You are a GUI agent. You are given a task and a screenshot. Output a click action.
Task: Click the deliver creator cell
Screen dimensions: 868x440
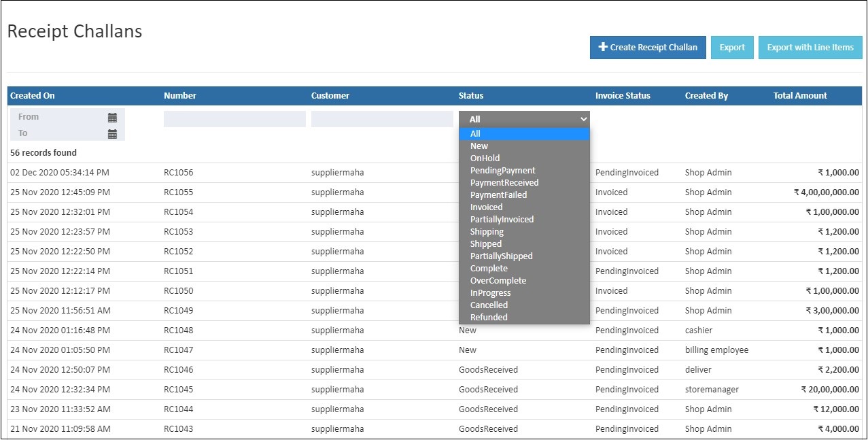pyautogui.click(x=698, y=370)
